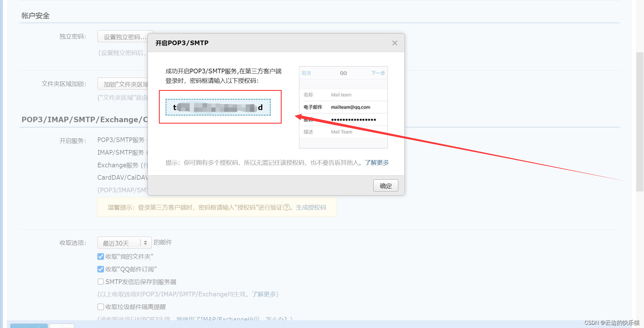The image size is (644, 328).
Task: Click the 确定 button in dialog
Action: tap(385, 186)
